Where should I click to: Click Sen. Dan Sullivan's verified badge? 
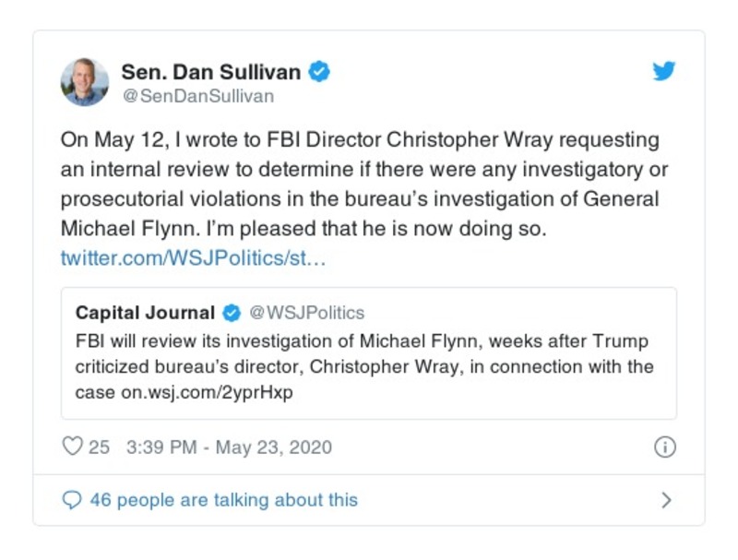click(319, 71)
